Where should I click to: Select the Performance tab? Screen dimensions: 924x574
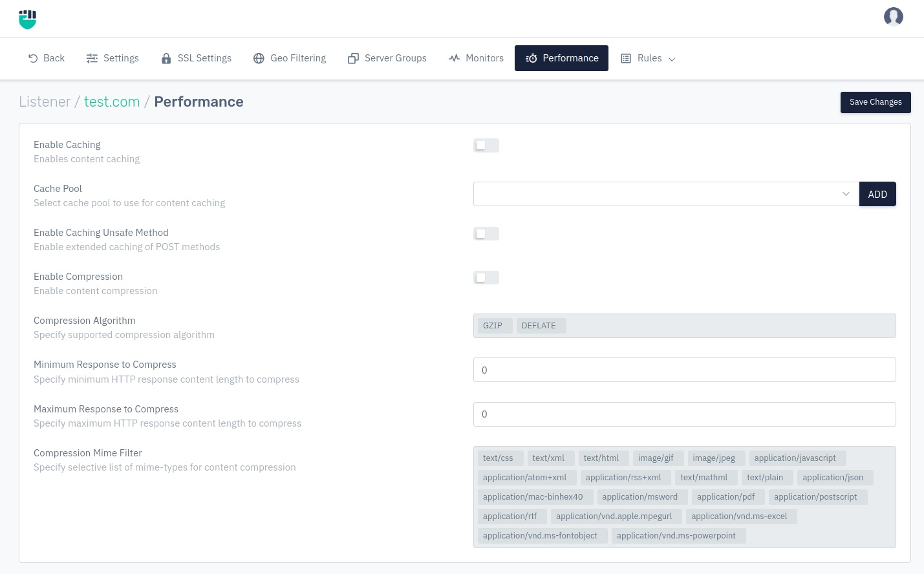[561, 58]
